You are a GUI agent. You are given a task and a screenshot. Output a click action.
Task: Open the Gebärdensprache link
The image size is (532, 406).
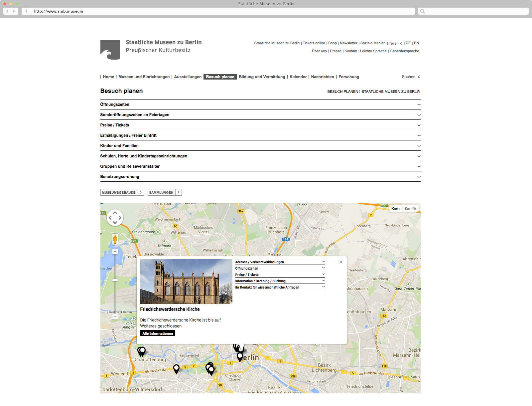(x=404, y=51)
